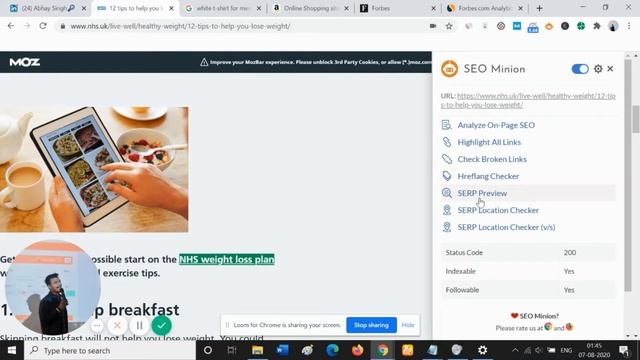640x360 pixels.
Task: Close the 12 tips to help you tab
Action: tap(171, 8)
